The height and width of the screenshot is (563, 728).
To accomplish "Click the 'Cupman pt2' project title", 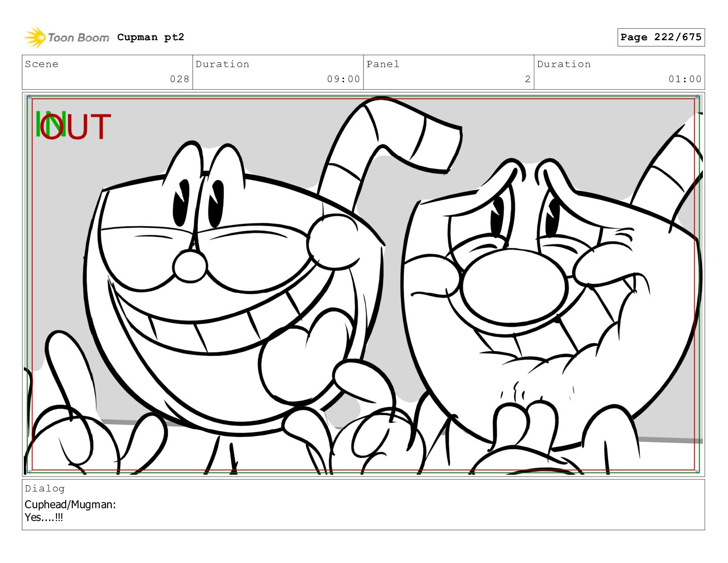I will tap(150, 37).
